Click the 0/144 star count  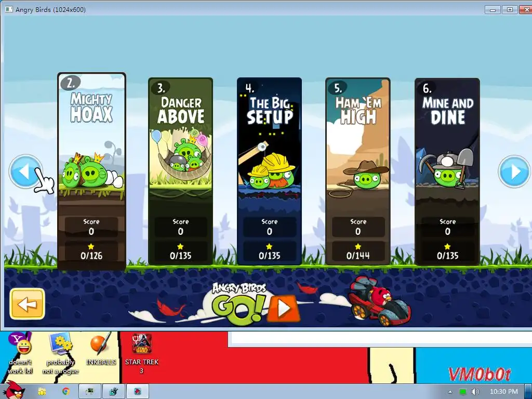pyautogui.click(x=358, y=256)
